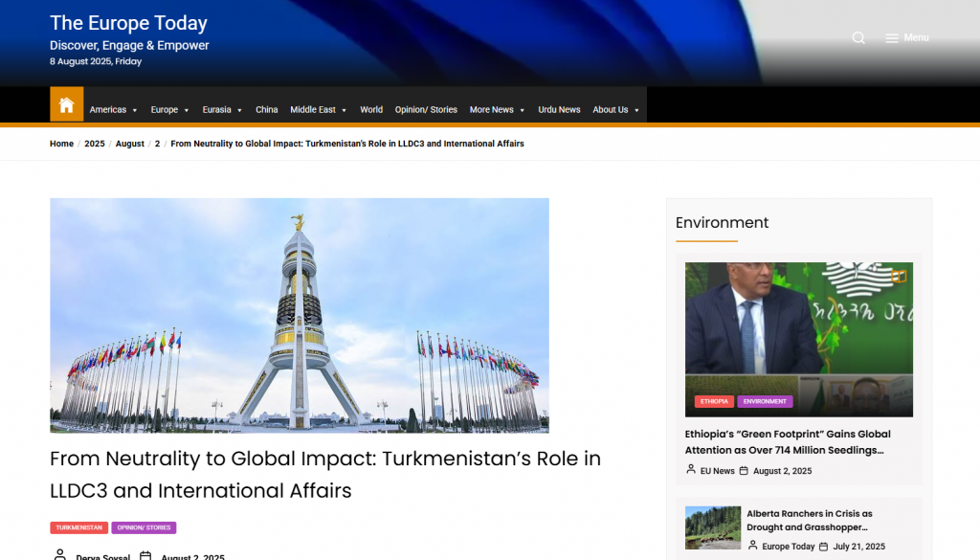Open the Urdu News section

[559, 109]
